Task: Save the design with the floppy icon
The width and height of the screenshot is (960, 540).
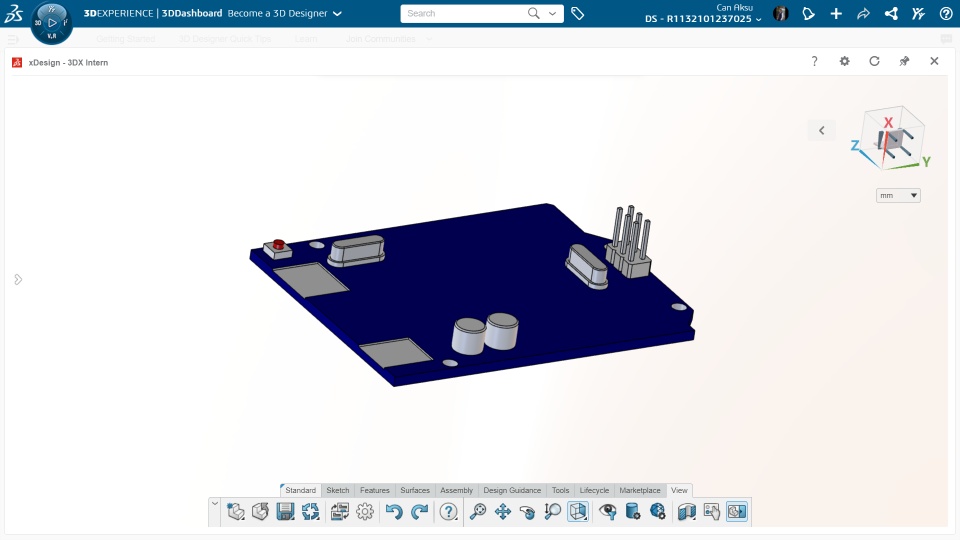Action: click(x=285, y=511)
